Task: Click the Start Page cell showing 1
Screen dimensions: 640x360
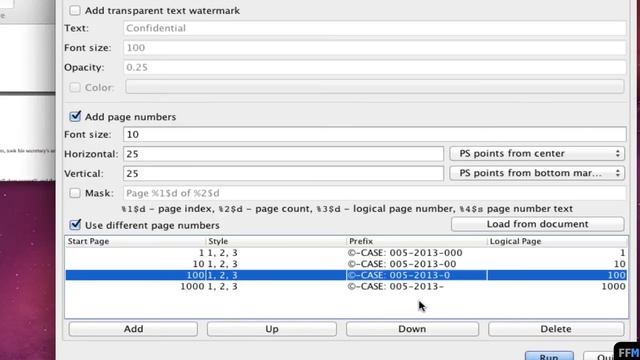Action: pos(136,253)
